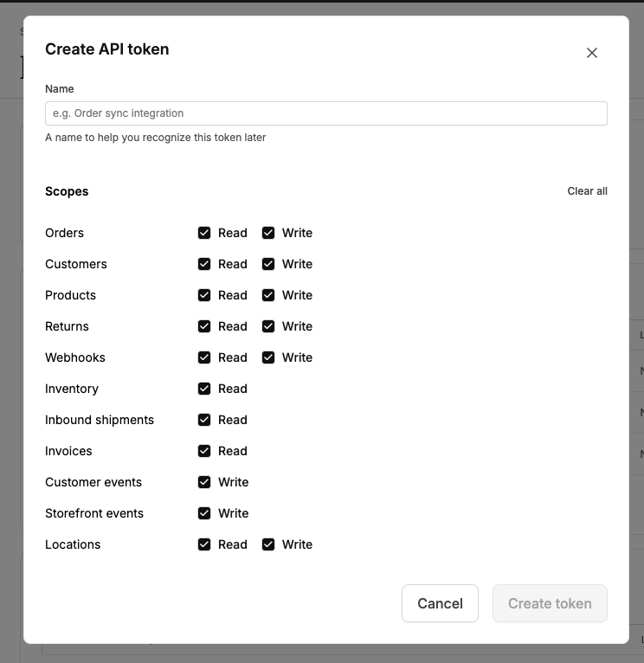Select the Inbound shipments label
Image resolution: width=644 pixels, height=663 pixels.
(x=100, y=420)
